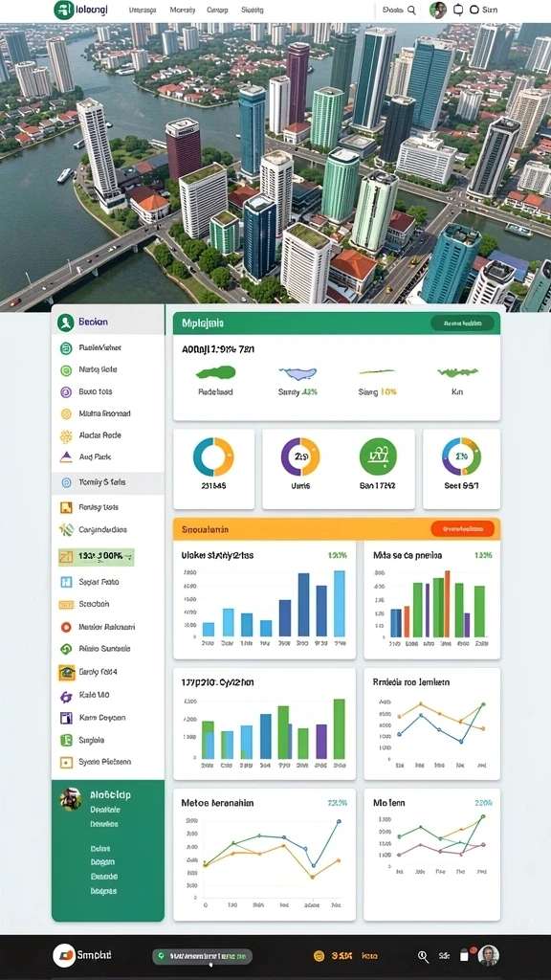Click the green user icon beside Becion
This screenshot has width=551, height=980.
66,323
